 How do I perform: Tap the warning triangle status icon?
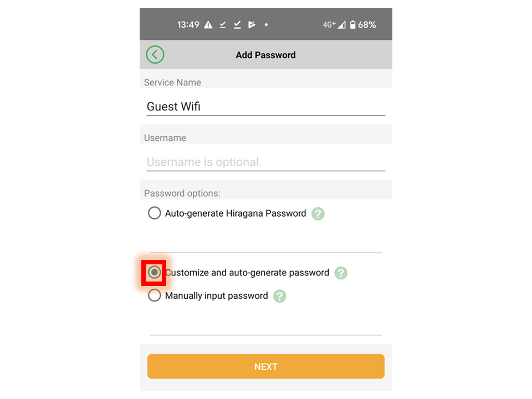click(208, 25)
